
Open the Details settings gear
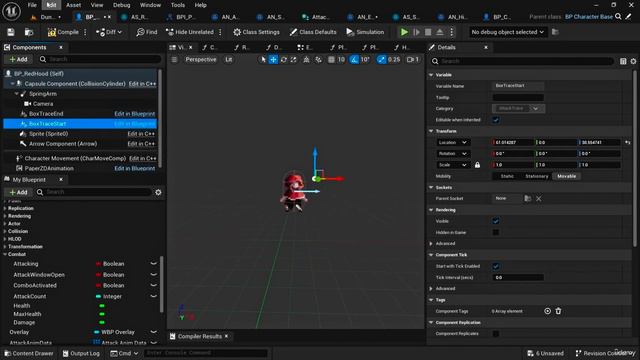[x=633, y=61]
